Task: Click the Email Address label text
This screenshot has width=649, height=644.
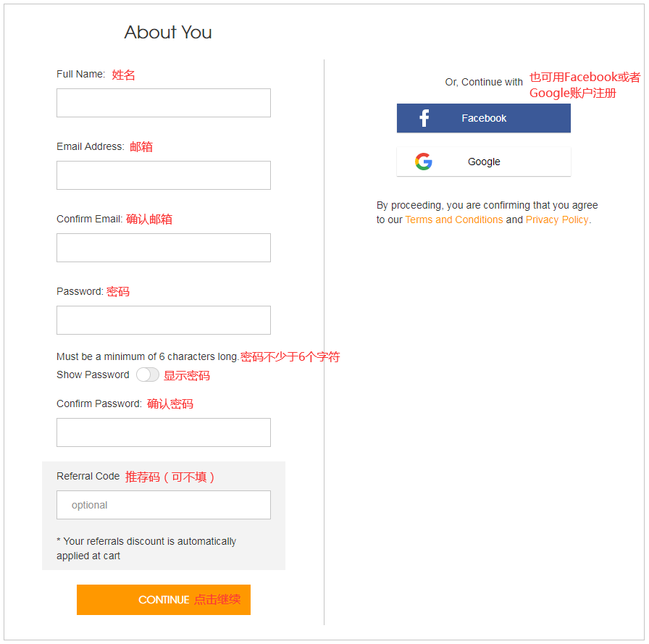Action: [90, 146]
